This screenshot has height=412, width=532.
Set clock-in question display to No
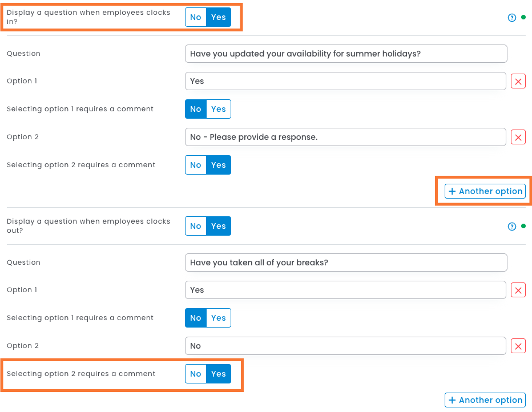pyautogui.click(x=196, y=17)
